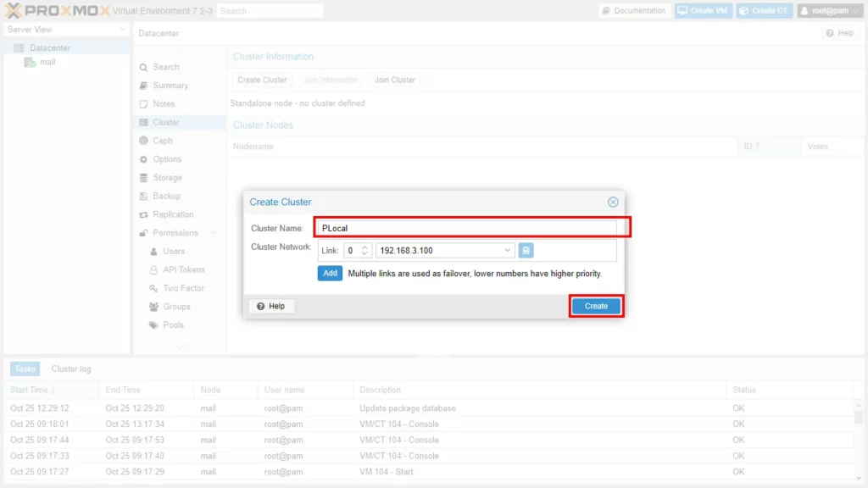Close the Create Cluster dialog
Image resolution: width=868 pixels, height=488 pixels.
tap(613, 202)
